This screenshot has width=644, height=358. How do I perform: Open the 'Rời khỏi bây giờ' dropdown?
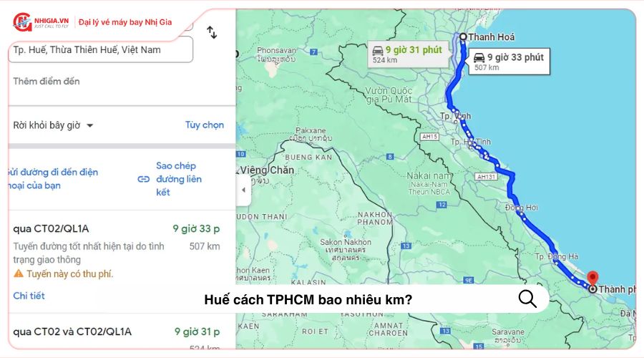tap(54, 125)
